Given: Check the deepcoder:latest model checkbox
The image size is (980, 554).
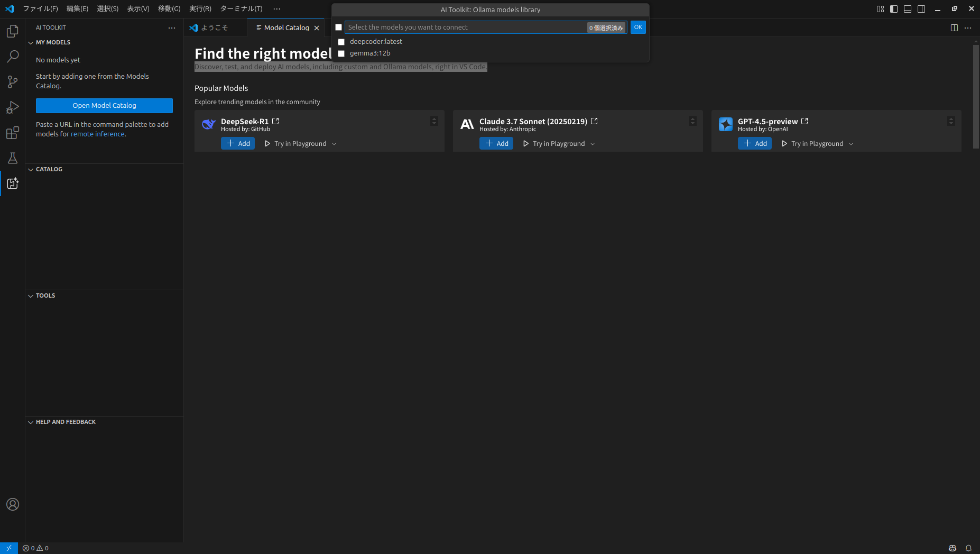Looking at the screenshot, I should pyautogui.click(x=341, y=42).
